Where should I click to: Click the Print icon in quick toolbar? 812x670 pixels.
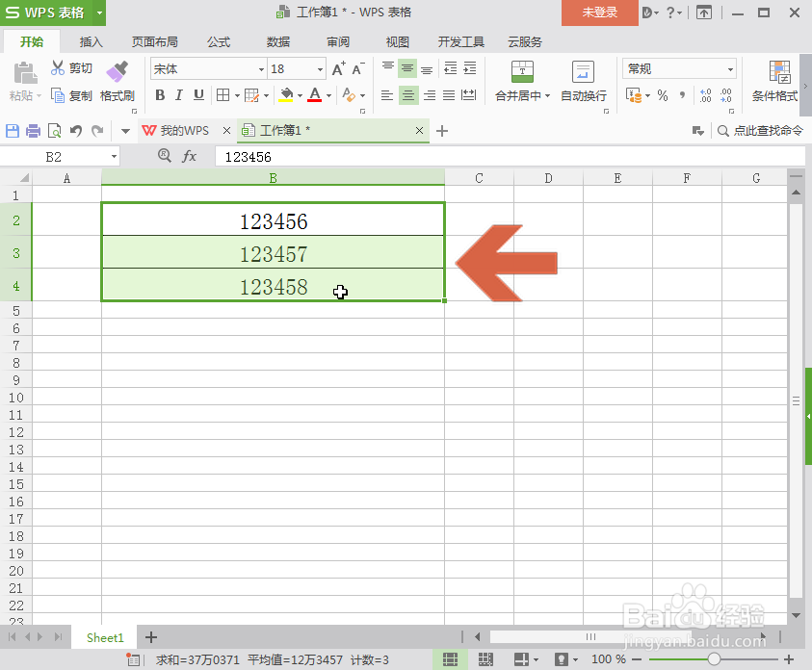click(x=33, y=131)
